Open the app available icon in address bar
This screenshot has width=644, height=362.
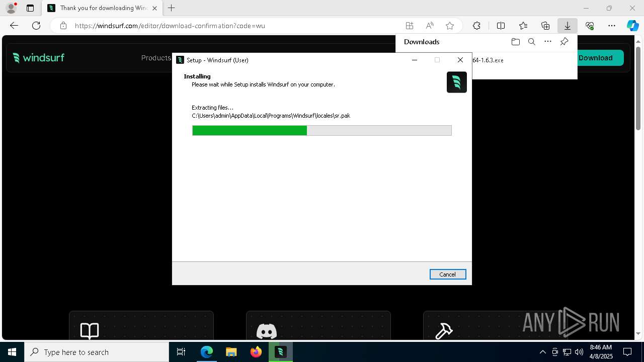410,26
